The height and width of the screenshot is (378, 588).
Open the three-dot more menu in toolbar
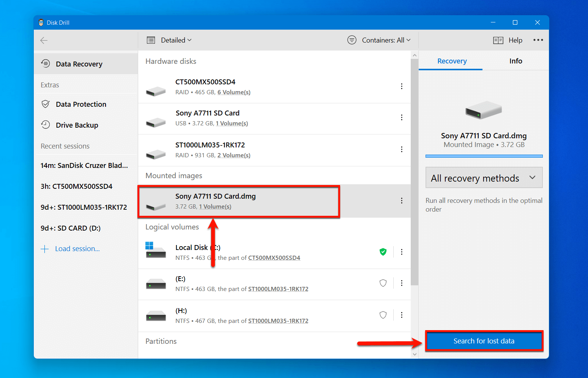(x=538, y=40)
